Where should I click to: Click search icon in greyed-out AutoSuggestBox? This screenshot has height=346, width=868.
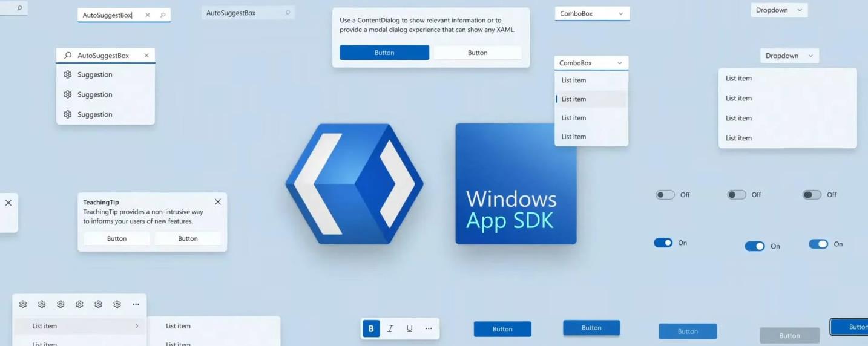288,13
